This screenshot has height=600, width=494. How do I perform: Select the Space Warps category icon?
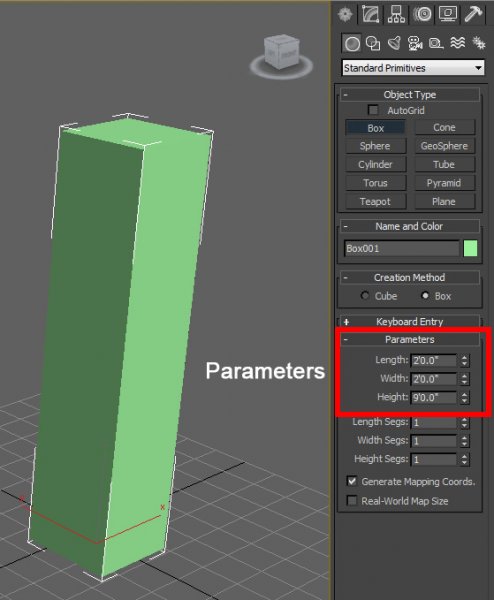coord(458,43)
